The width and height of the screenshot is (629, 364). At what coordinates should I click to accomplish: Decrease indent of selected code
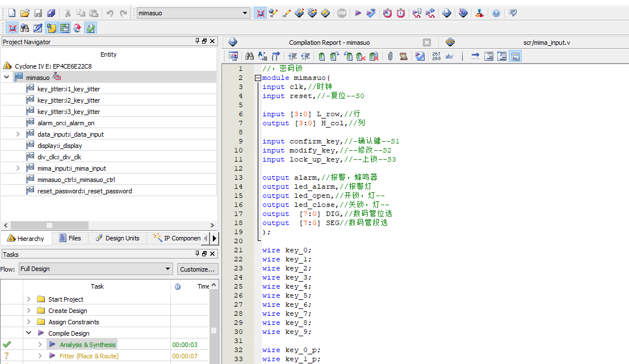305,57
